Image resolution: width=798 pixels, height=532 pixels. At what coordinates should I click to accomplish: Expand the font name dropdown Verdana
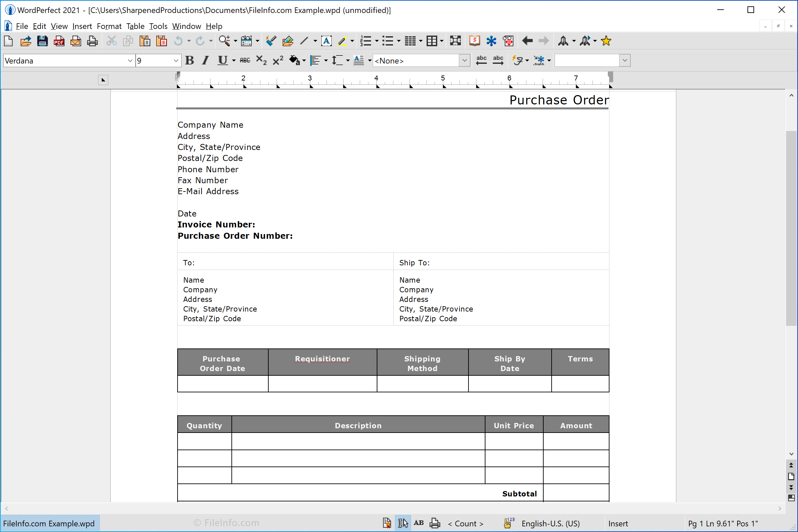click(x=130, y=60)
